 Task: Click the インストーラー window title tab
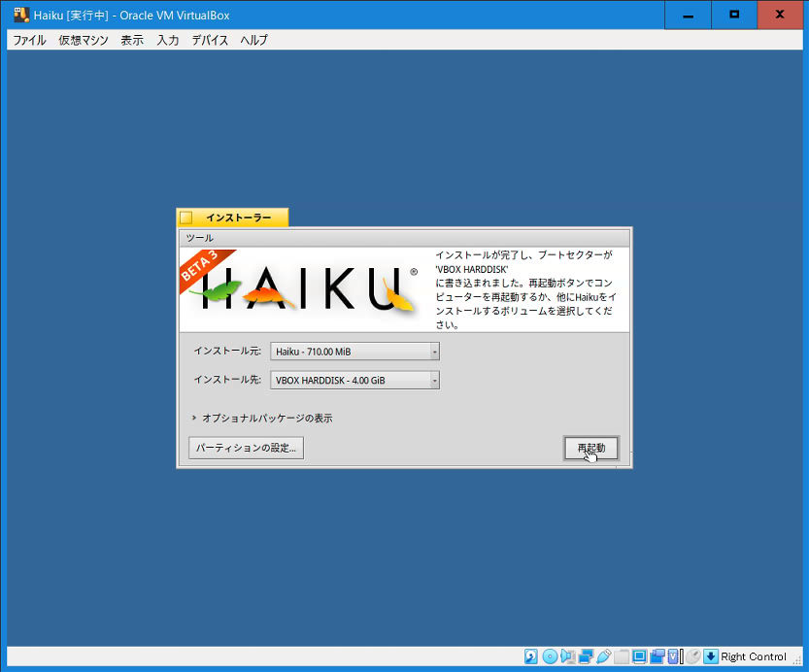(x=233, y=218)
